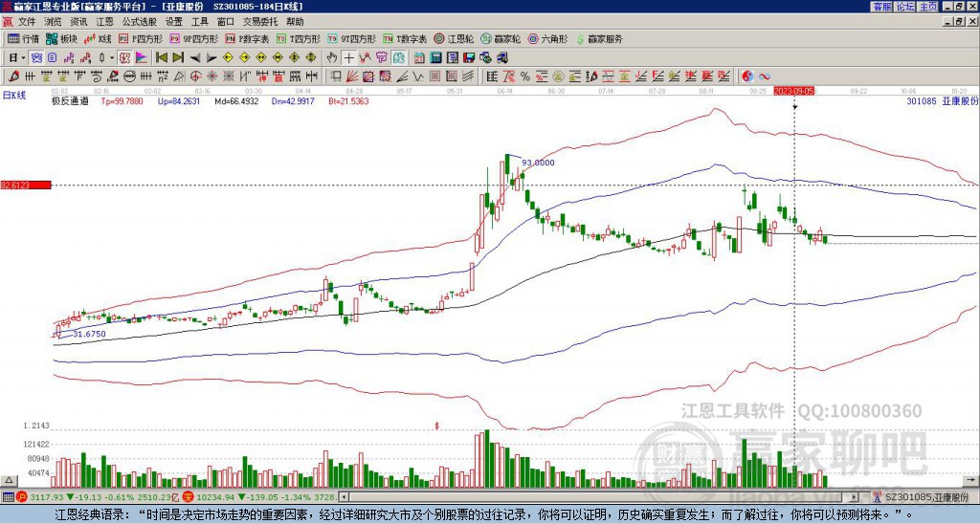Click the 3117.93 index value in status bar
Viewport: 980px width, 524px height.
(48, 497)
